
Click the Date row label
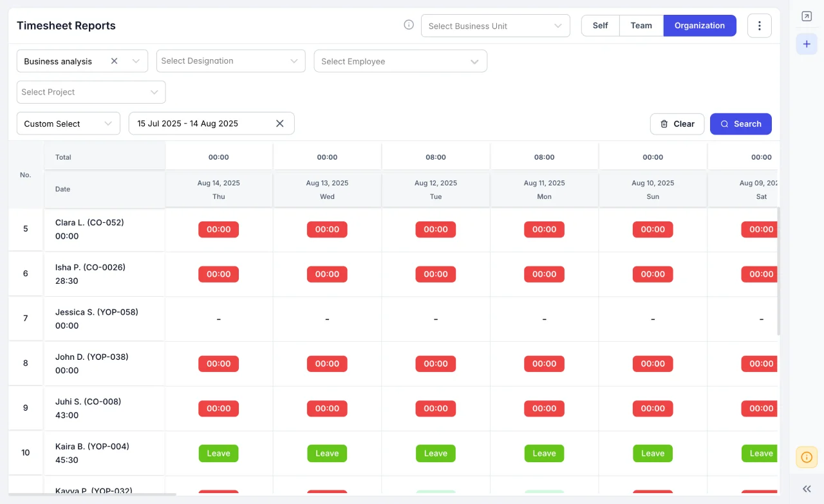coord(62,189)
